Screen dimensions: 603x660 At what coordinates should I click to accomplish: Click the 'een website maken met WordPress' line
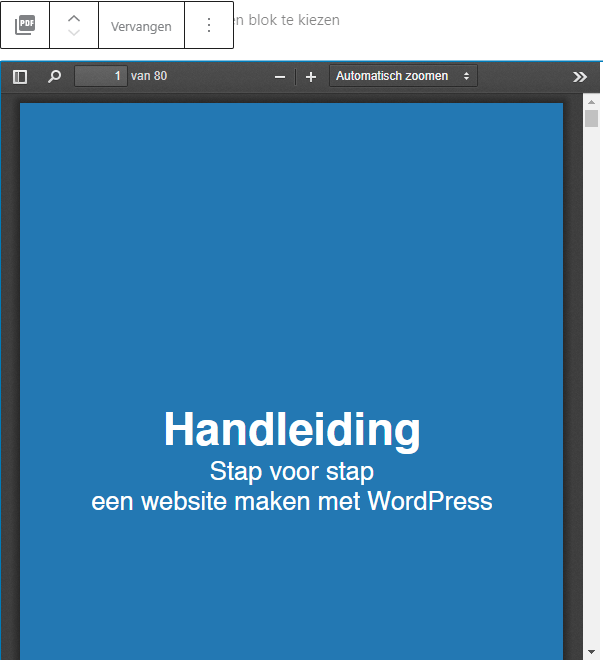pyautogui.click(x=292, y=501)
